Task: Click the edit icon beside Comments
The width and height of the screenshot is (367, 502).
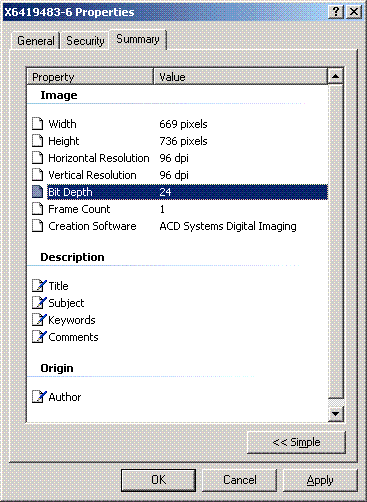Action: [x=39, y=337]
